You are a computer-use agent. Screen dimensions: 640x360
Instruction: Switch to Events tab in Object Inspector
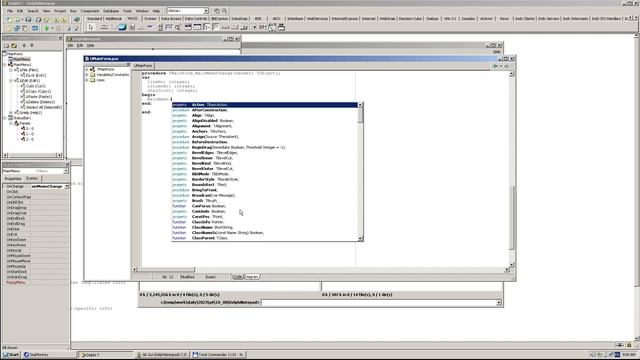click(x=32, y=179)
